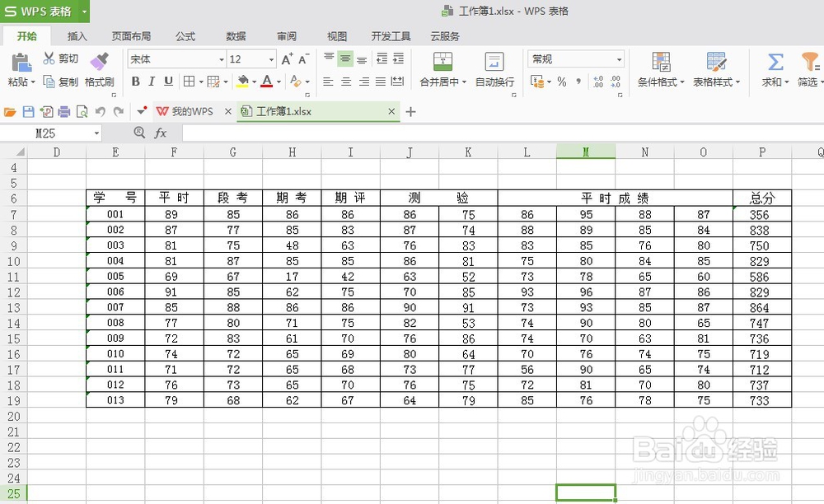
Task: Decrease font size with the A- icon
Action: coord(304,58)
